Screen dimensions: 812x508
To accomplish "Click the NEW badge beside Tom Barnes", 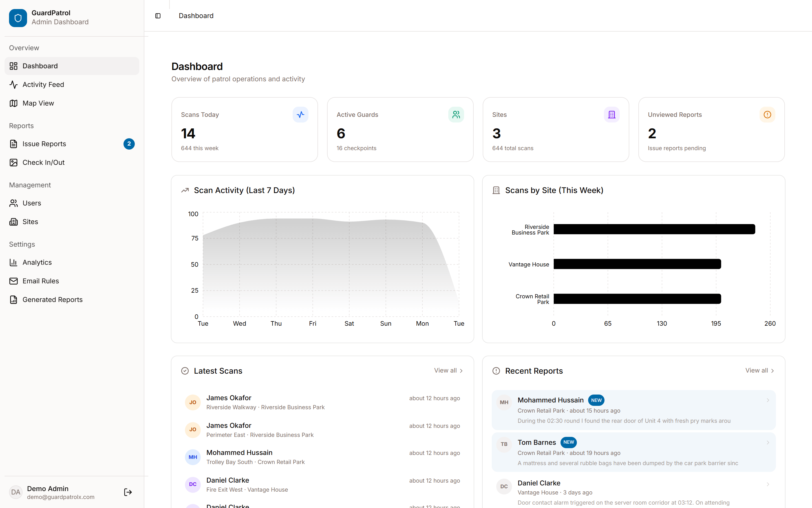I will (x=568, y=442).
